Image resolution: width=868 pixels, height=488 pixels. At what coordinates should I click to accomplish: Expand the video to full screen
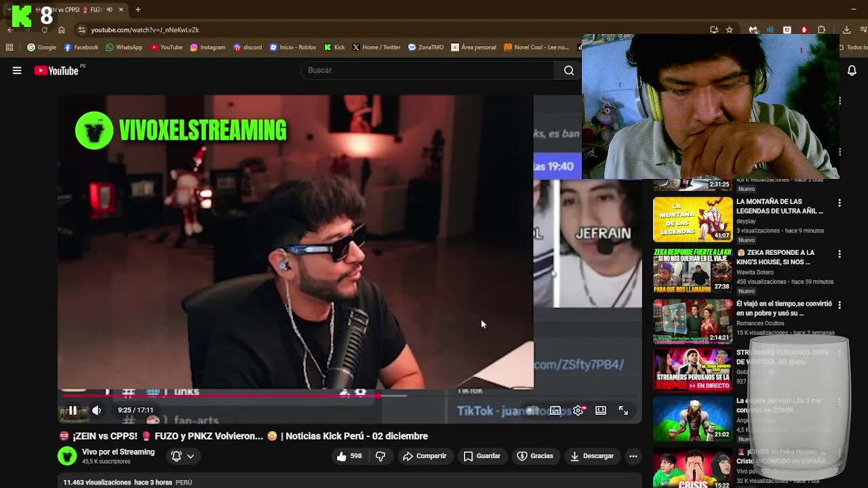[623, 410]
